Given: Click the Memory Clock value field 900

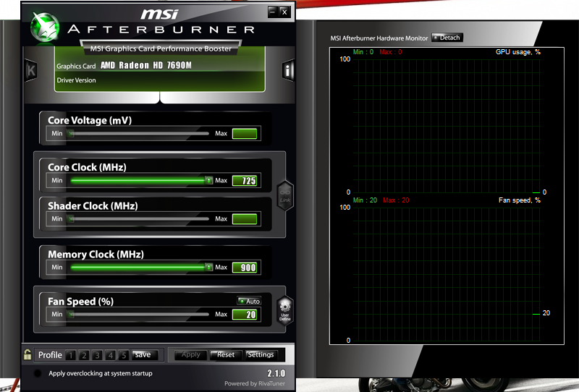Looking at the screenshot, I should pyautogui.click(x=245, y=268).
